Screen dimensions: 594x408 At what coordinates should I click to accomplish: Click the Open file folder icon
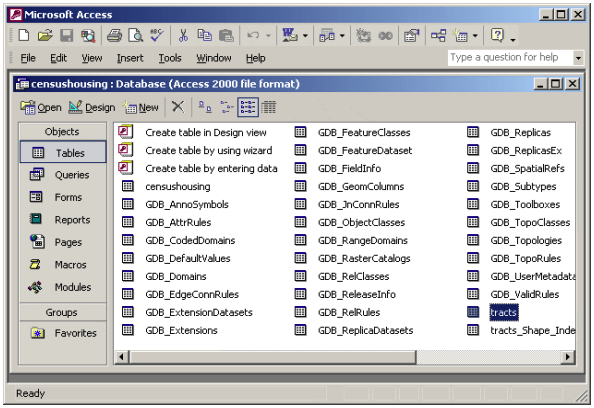coord(45,36)
